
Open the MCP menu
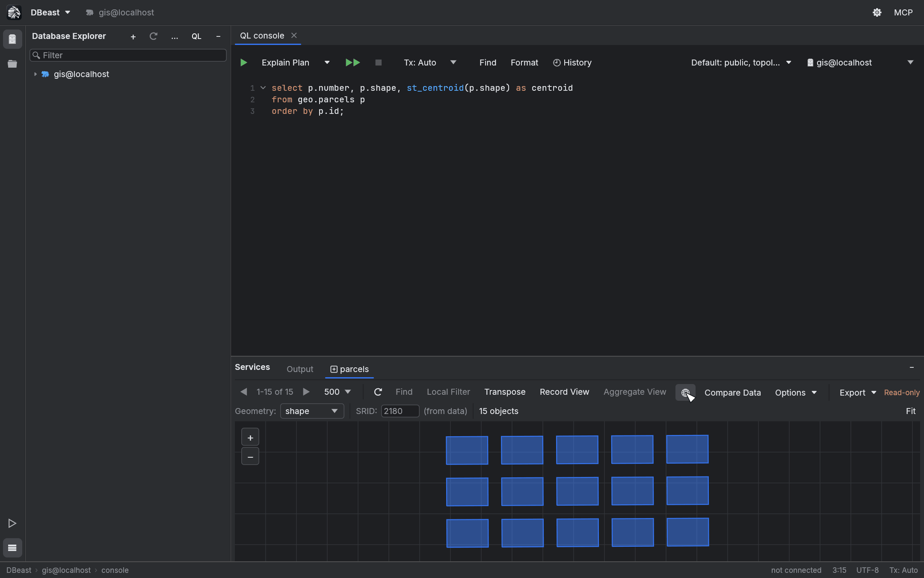[x=903, y=12]
